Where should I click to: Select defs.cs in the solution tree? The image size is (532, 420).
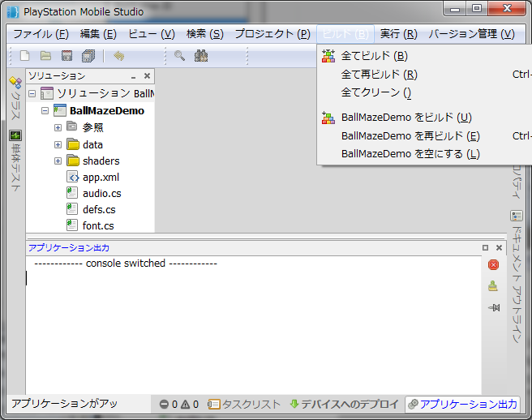(99, 210)
